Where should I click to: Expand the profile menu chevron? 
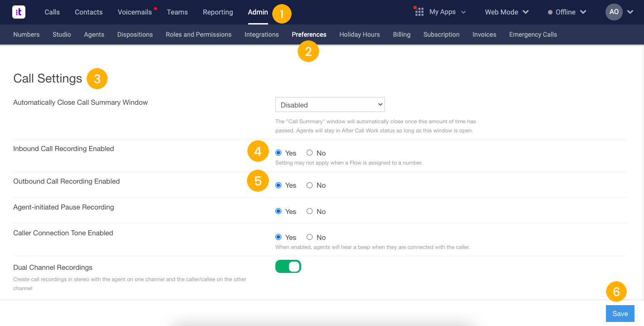pyautogui.click(x=630, y=12)
